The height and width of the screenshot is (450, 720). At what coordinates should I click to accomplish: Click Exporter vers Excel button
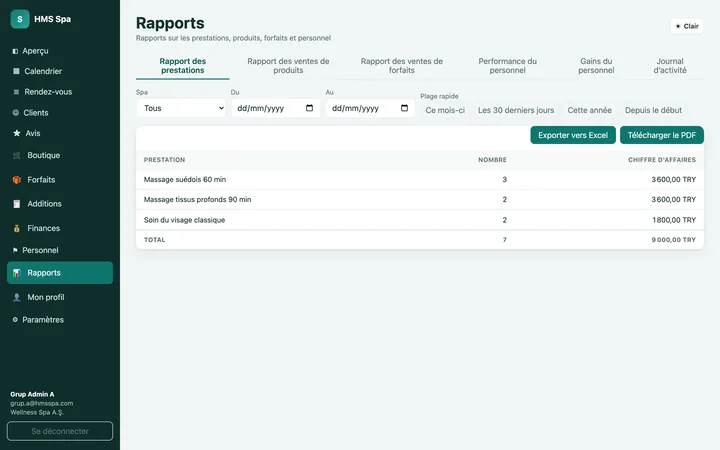pos(573,135)
